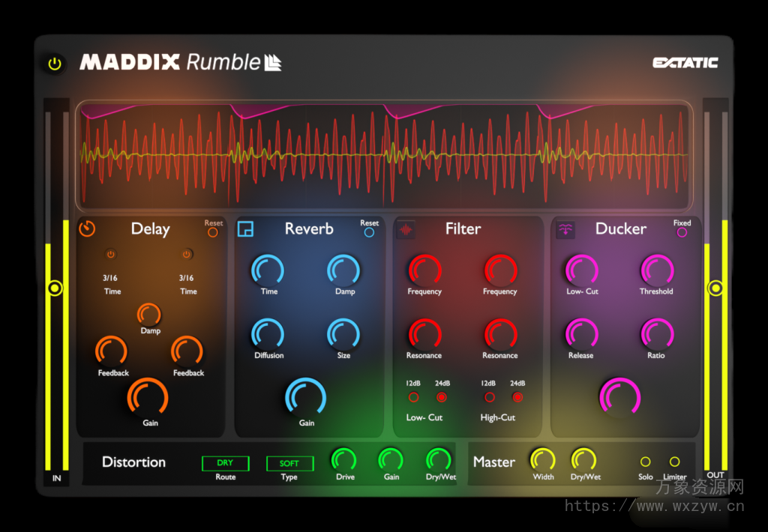Image resolution: width=768 pixels, height=532 pixels.
Task: Adjust the Reverb Gain knob
Action: pyautogui.click(x=305, y=396)
